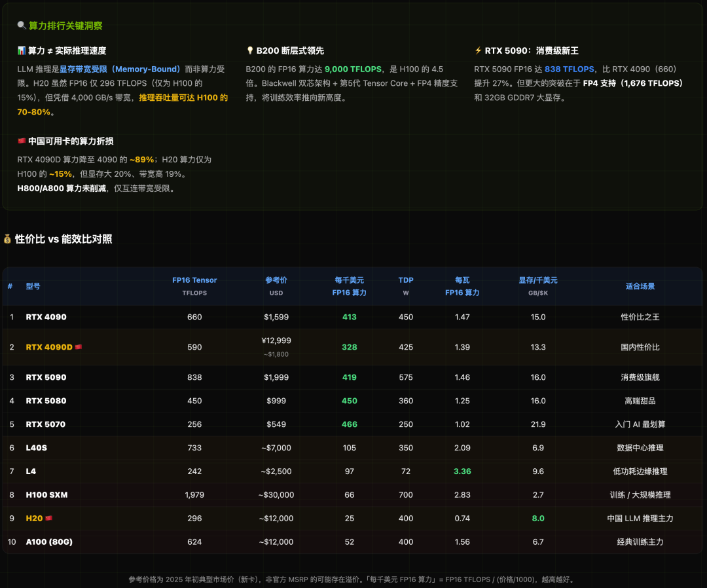Click the green 3.36 per-watt value
Screen dimensions: 707x588
point(462,471)
